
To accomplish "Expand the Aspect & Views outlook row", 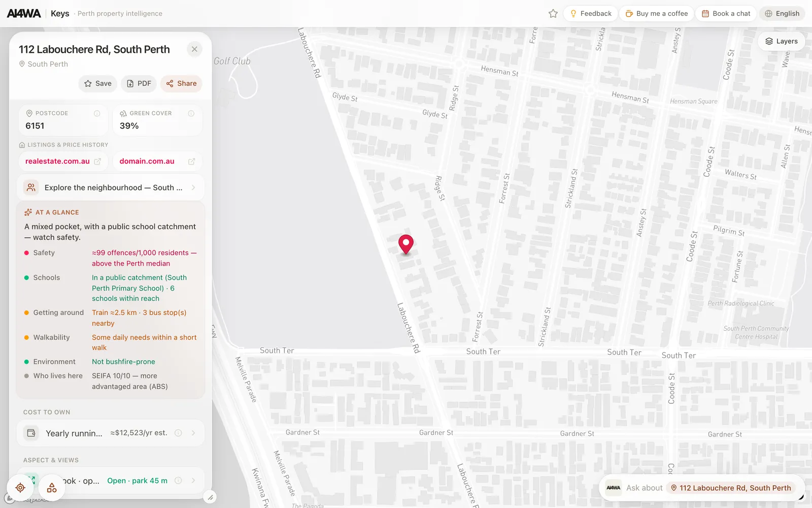I will coord(111,481).
